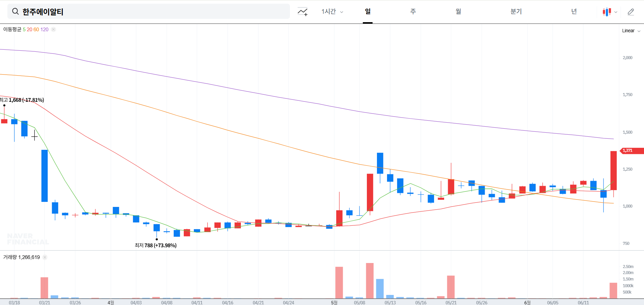Remove the volume indicator
The height and width of the screenshot is (305, 644).
click(45, 257)
